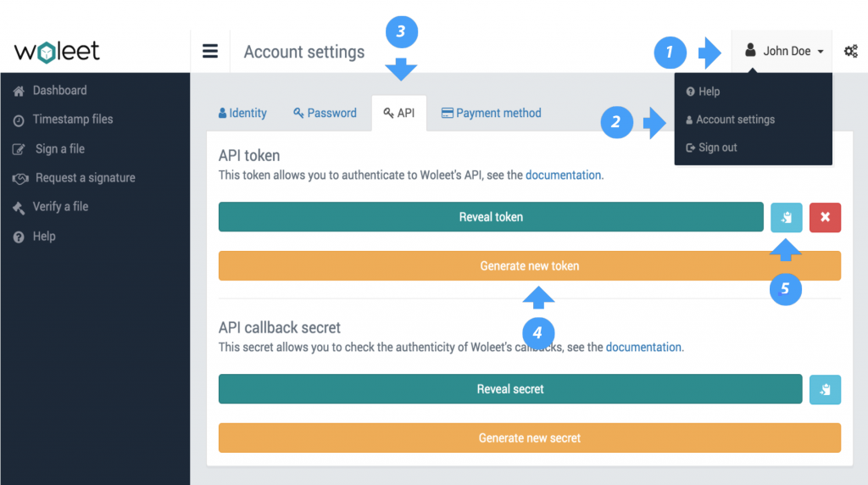This screenshot has height=485, width=868.
Task: Copy the API token to clipboard
Action: click(786, 217)
